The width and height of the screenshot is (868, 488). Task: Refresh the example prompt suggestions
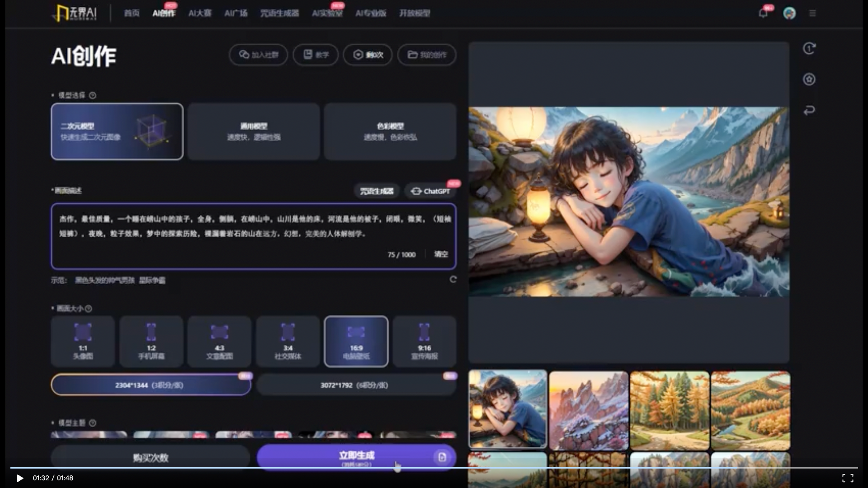pos(453,280)
